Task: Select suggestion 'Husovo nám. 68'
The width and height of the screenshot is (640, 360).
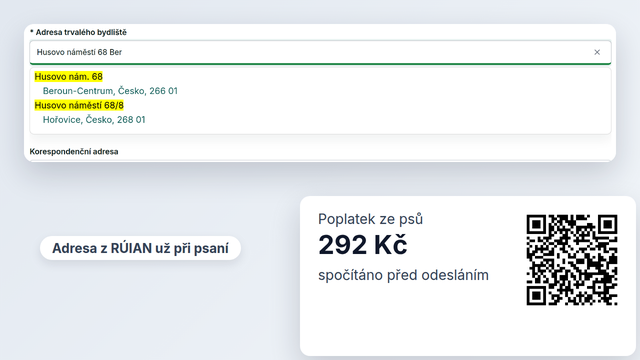Action: (x=69, y=77)
